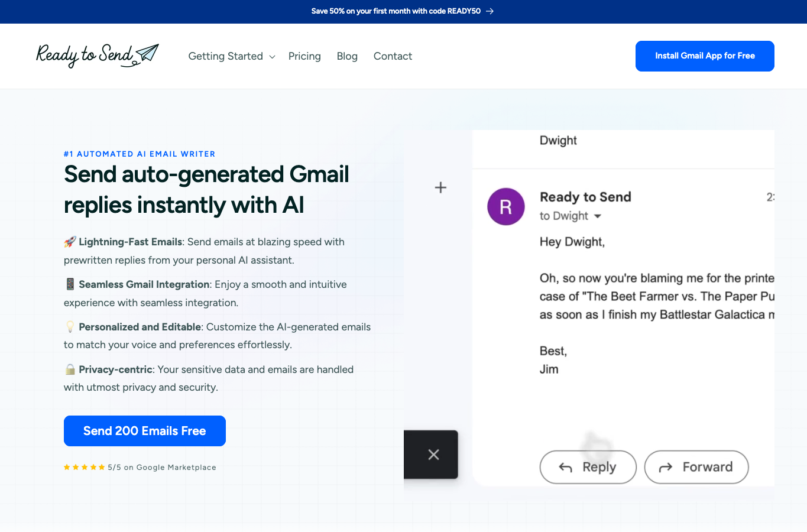Click the gold star rating icons
This screenshot has height=532, width=807.
pyautogui.click(x=85, y=467)
